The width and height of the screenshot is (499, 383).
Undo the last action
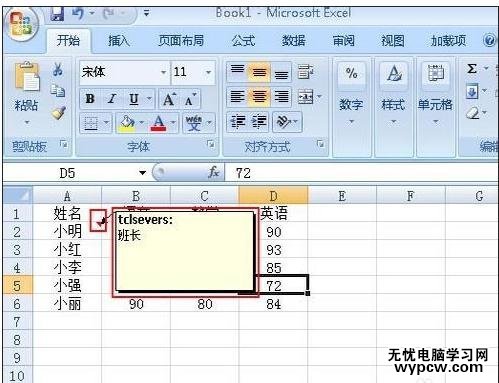click(x=78, y=14)
